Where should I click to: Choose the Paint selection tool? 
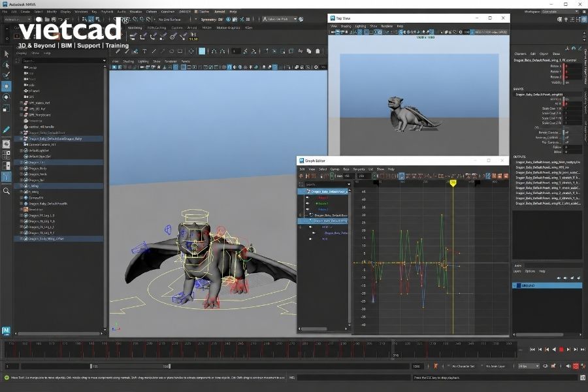(x=7, y=75)
